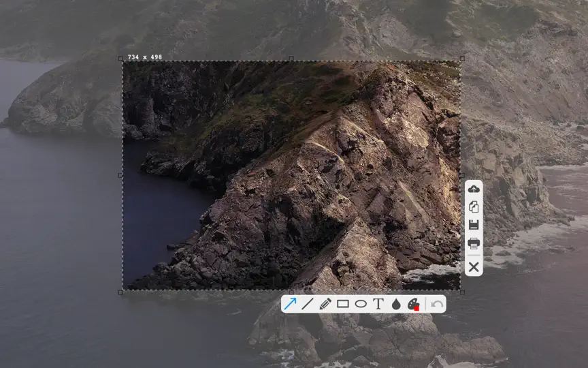Select the straight Line tool

308,304
